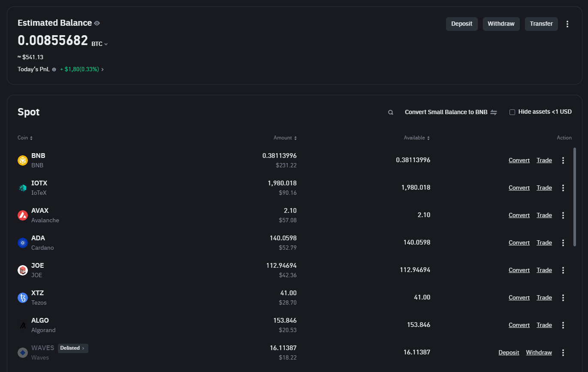Click the Delisted badge next to WAVES
Screen dimensions: 588x372
point(73,348)
